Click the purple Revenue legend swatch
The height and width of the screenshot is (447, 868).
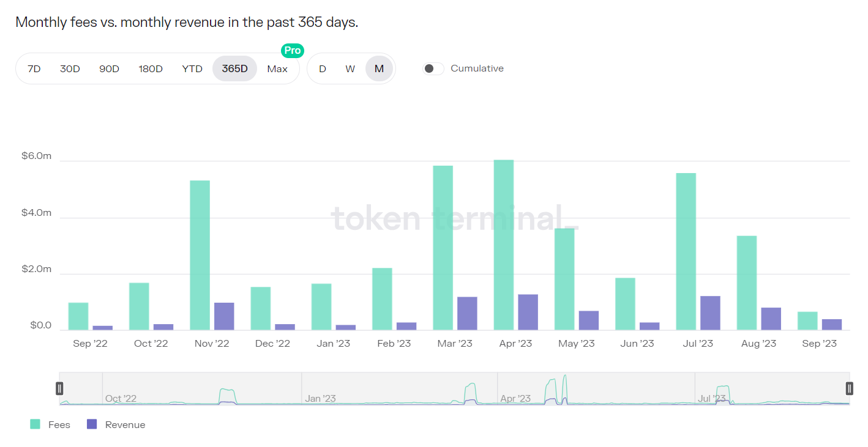92,424
